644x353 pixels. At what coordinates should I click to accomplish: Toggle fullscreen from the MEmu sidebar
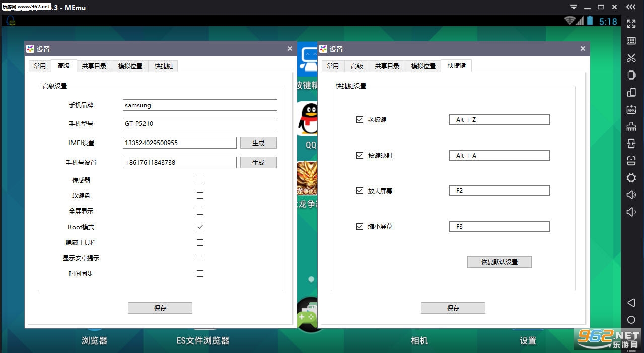coord(631,24)
